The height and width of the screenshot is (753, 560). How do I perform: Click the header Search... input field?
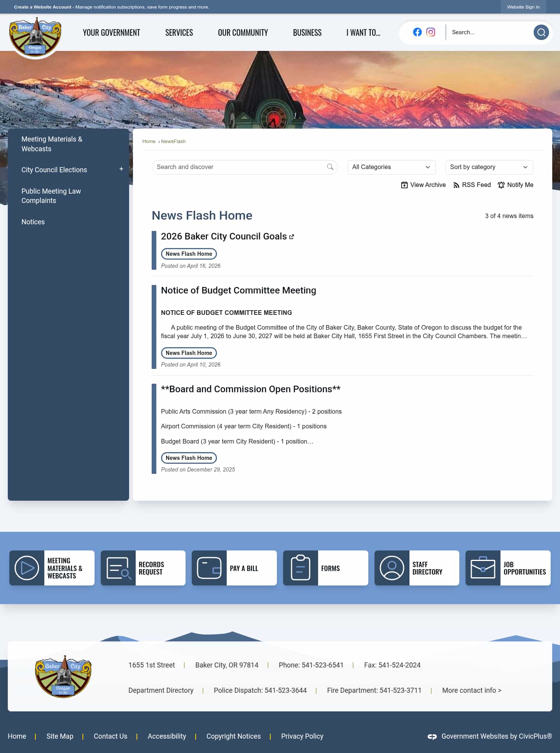[490, 32]
